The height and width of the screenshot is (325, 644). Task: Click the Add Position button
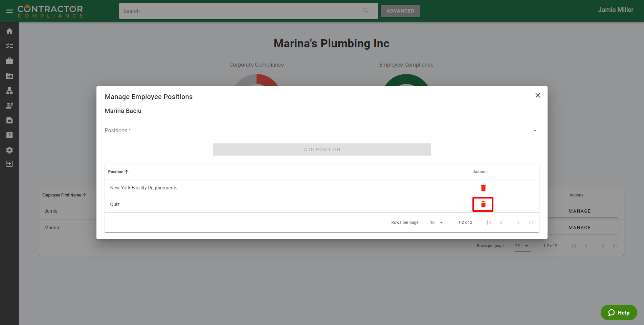tap(321, 149)
